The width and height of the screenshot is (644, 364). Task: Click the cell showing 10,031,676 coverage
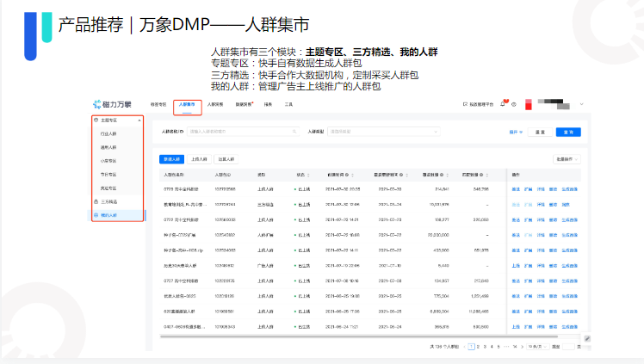tap(439, 204)
